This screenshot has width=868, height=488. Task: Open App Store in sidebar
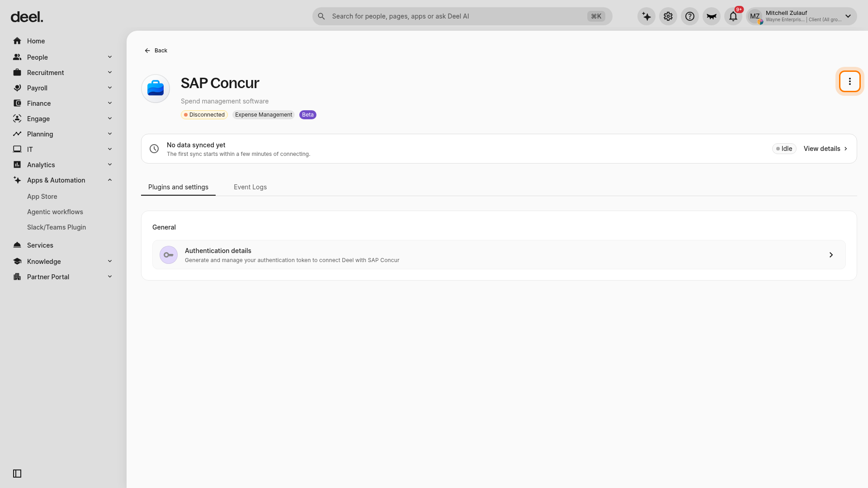point(42,197)
